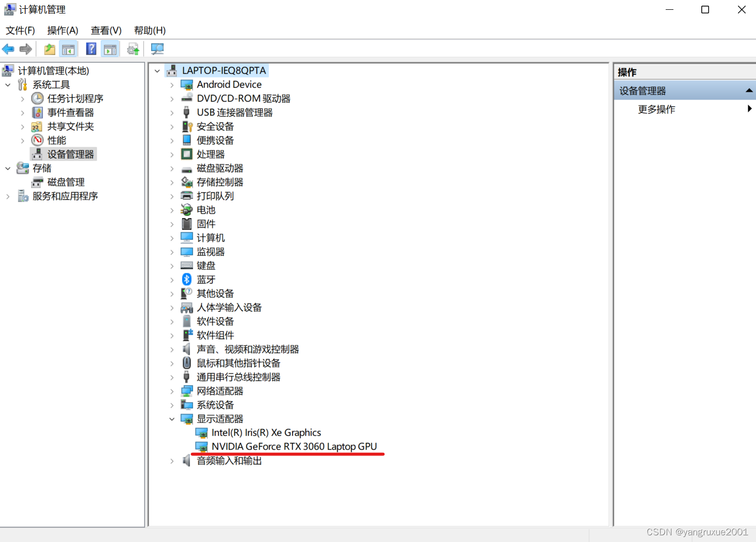Viewport: 756px width, 542px height.
Task: Select 计算机管理(本地) root item
Action: coord(53,71)
